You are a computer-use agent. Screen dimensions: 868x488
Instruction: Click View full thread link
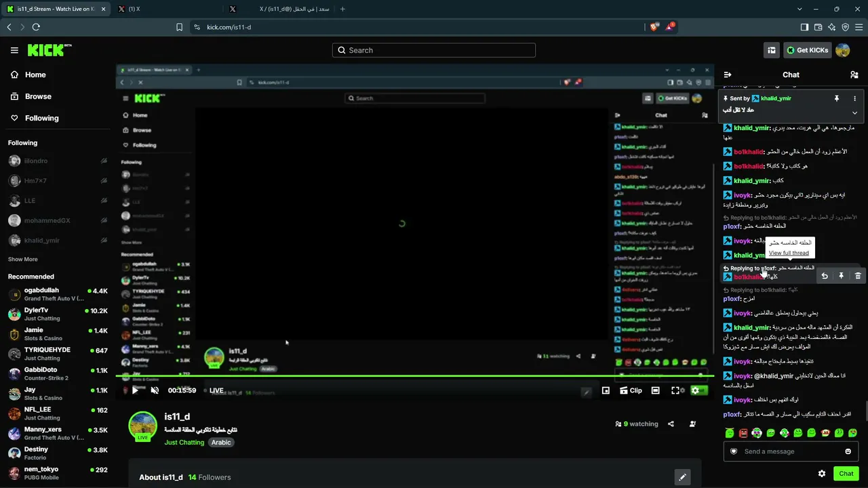(789, 253)
